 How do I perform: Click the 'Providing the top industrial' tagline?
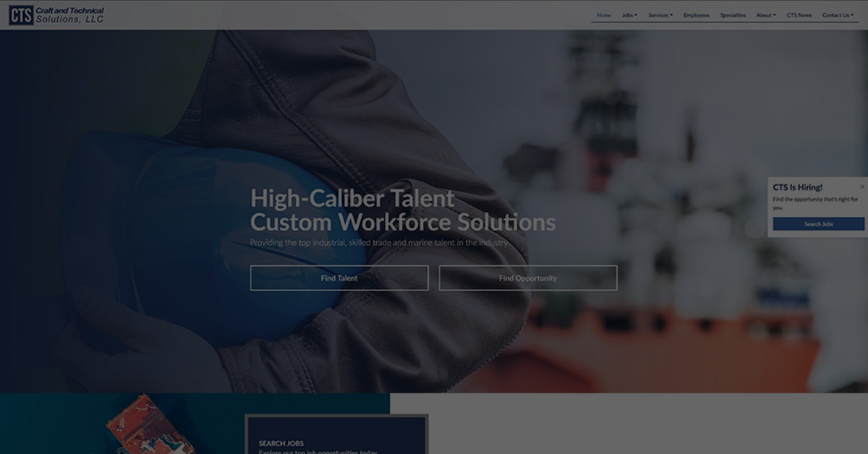[x=380, y=243]
